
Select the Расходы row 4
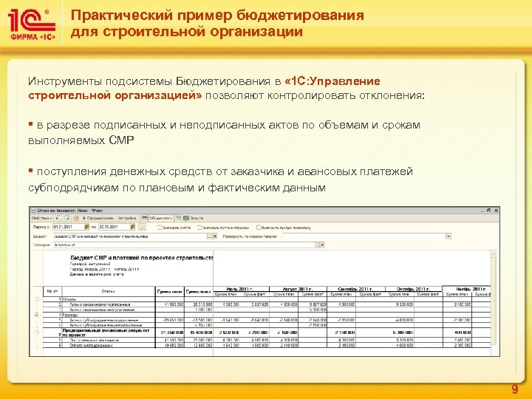pyautogui.click(x=267, y=315)
